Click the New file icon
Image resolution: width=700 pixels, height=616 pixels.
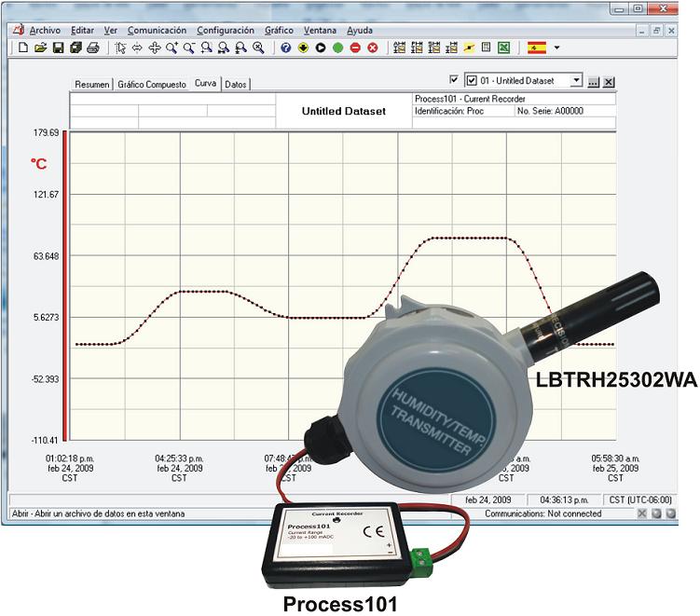(23, 48)
